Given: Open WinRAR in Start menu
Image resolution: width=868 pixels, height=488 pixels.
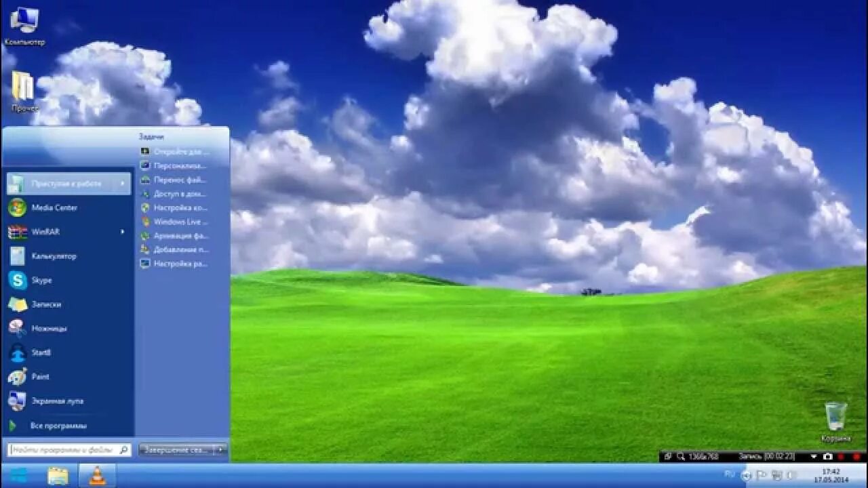Looking at the screenshot, I should click(68, 232).
